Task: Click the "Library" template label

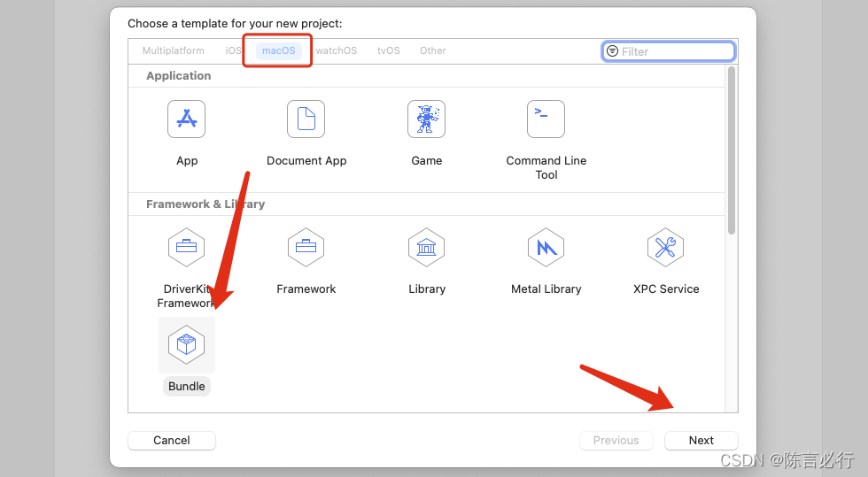Action: click(427, 289)
